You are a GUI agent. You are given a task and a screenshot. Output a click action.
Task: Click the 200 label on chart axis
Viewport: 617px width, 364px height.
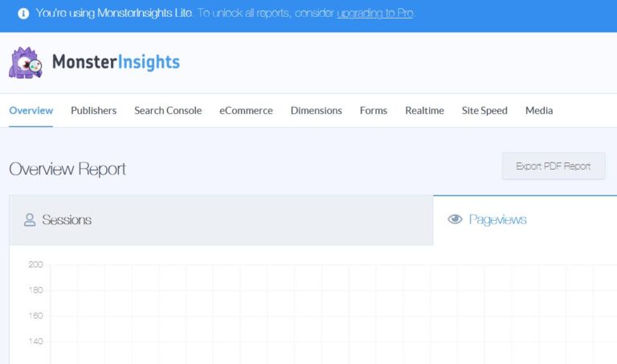click(x=35, y=264)
